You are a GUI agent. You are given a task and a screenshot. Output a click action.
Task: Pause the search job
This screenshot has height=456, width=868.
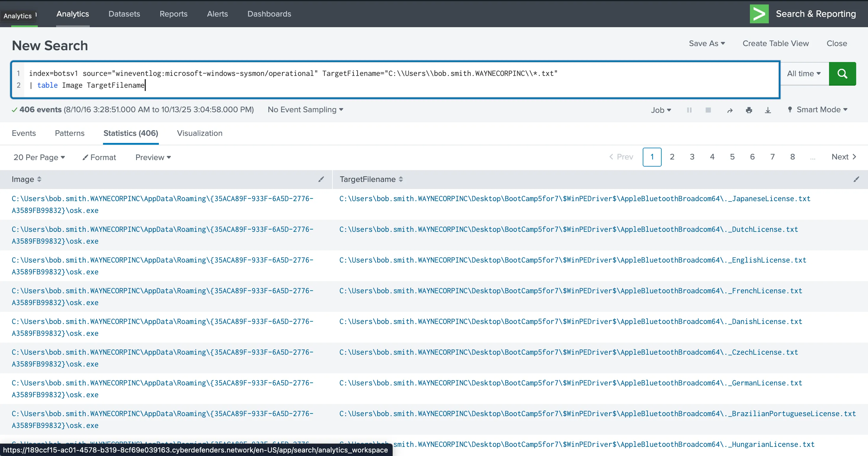(689, 110)
